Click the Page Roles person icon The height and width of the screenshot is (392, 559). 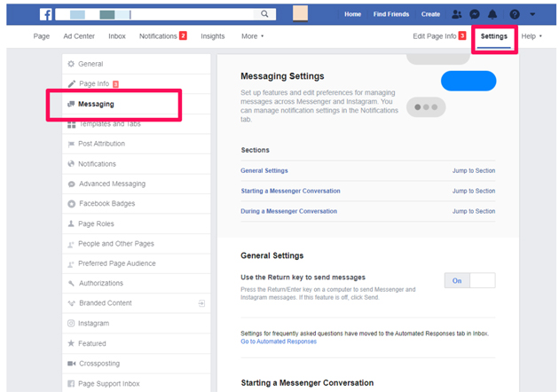click(71, 223)
